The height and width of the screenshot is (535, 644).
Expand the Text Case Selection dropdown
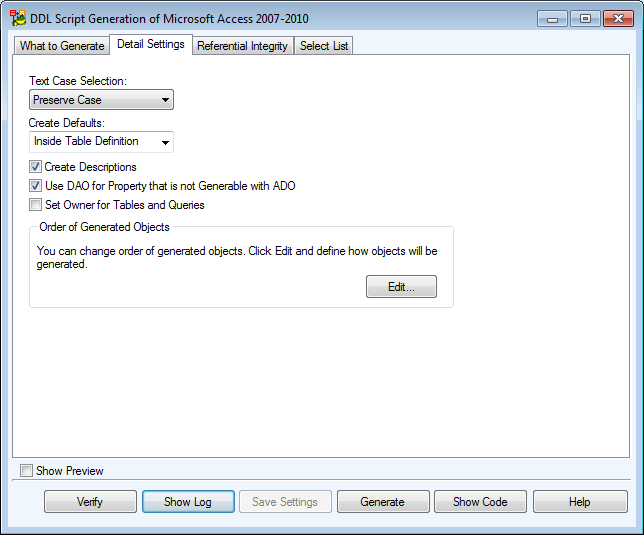101,100
